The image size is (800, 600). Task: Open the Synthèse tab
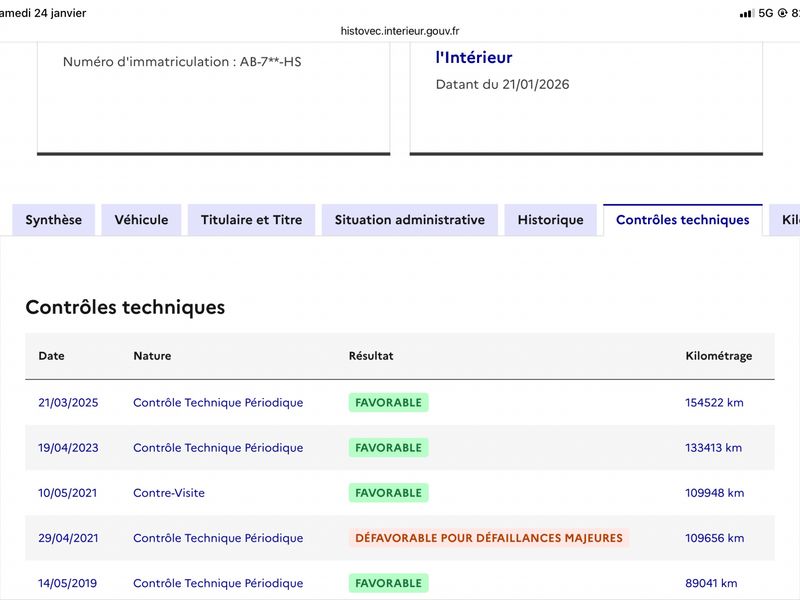(53, 220)
